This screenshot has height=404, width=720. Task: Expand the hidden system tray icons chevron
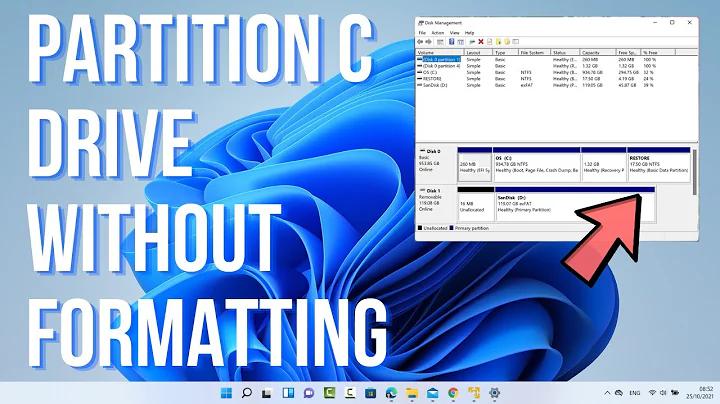point(607,393)
